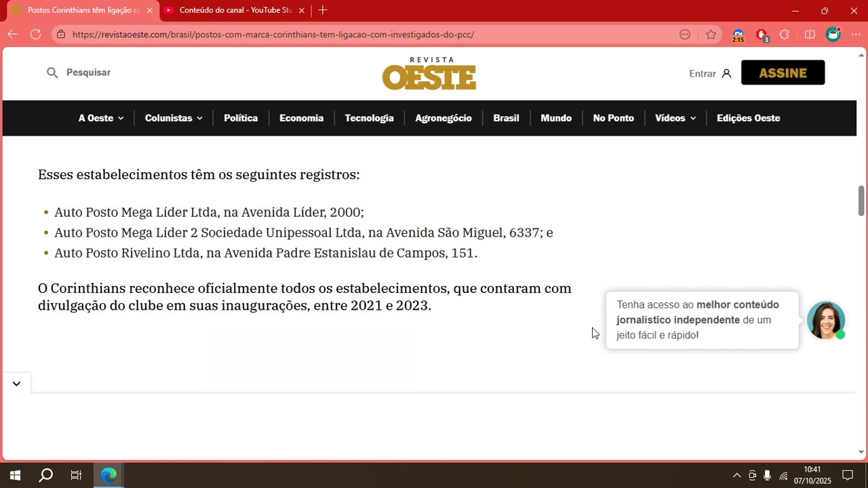This screenshot has height=488, width=868.
Task: Show hidden system tray icons
Action: [x=737, y=475]
